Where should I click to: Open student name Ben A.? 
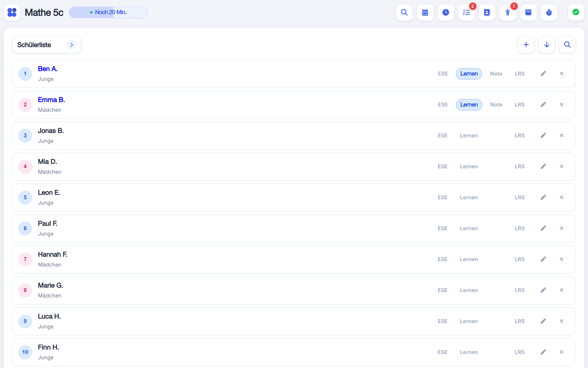[48, 69]
